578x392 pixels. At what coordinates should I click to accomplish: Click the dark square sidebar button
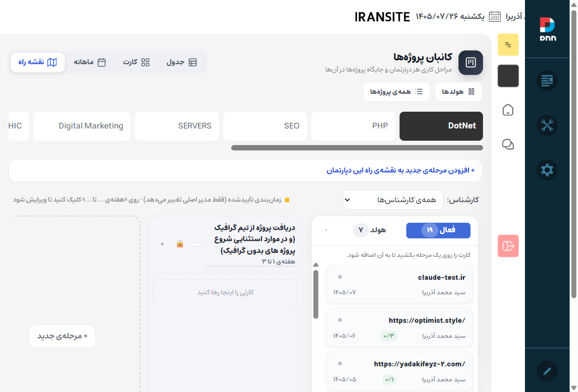pyautogui.click(x=508, y=76)
